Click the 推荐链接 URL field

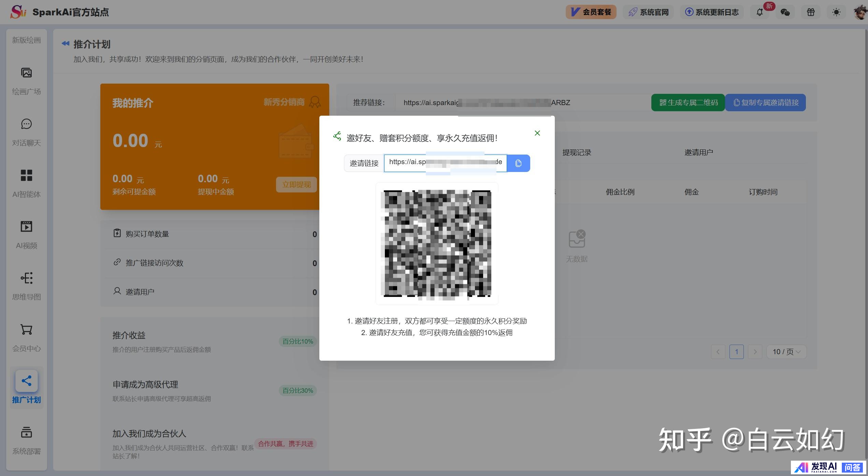point(523,102)
